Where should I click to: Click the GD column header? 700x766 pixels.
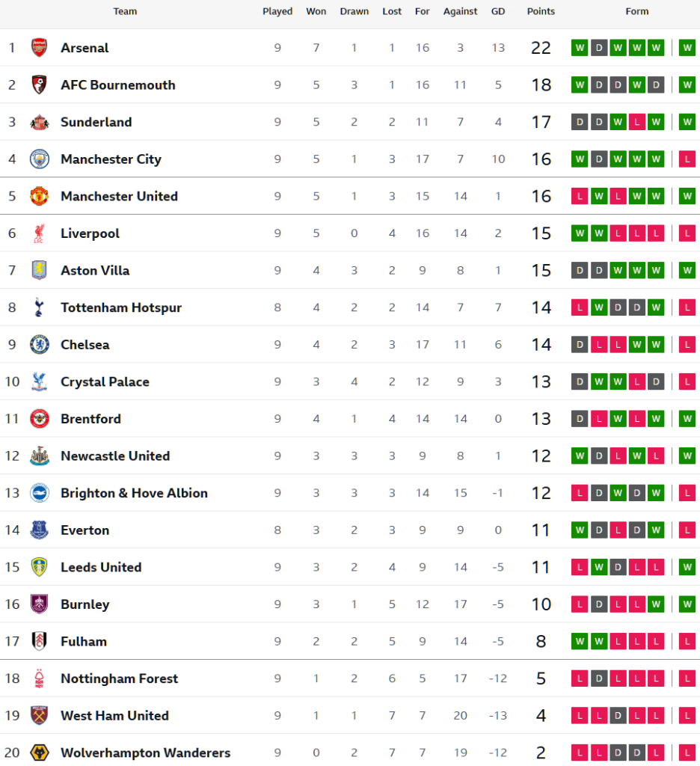coord(498,11)
